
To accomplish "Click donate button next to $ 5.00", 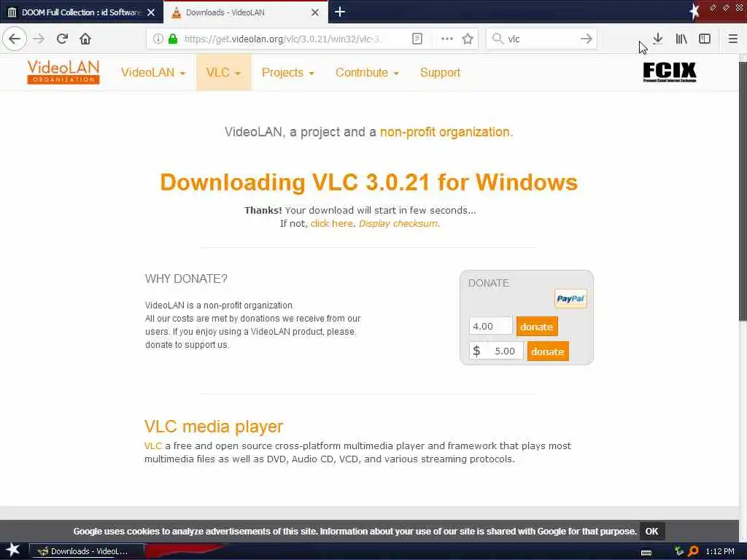I will pos(548,351).
